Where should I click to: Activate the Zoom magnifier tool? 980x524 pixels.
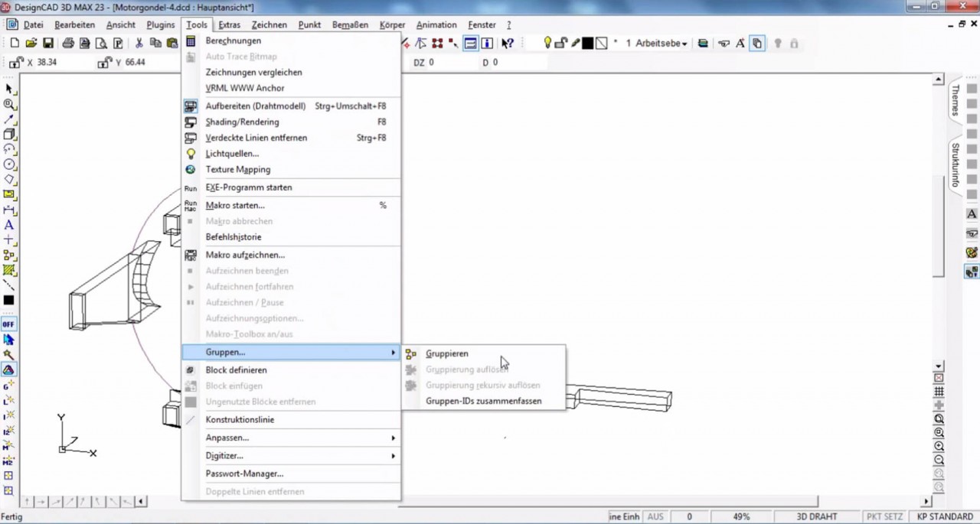tap(8, 104)
